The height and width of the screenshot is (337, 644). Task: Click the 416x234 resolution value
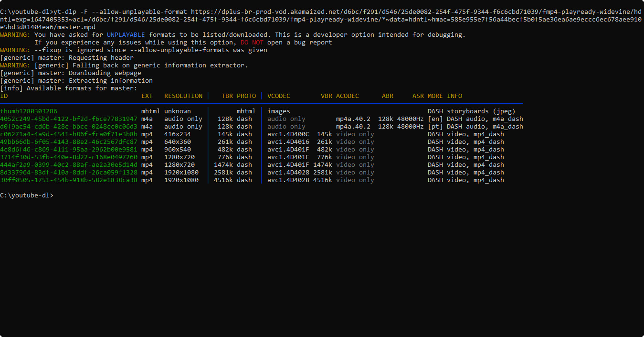tap(178, 134)
